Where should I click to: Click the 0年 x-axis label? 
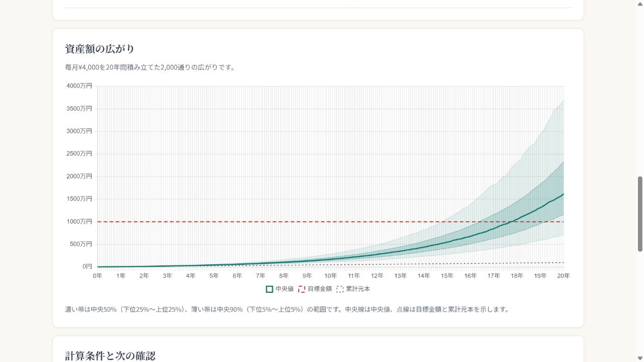click(97, 276)
